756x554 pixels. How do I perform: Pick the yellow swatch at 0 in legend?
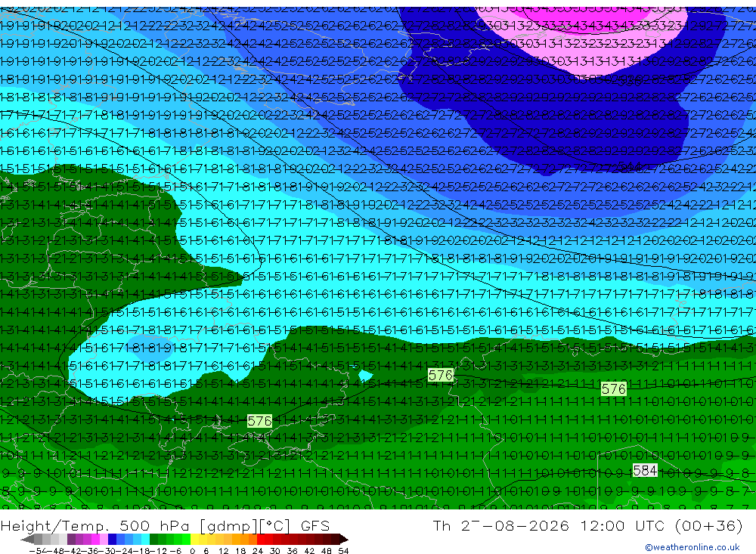195,539
